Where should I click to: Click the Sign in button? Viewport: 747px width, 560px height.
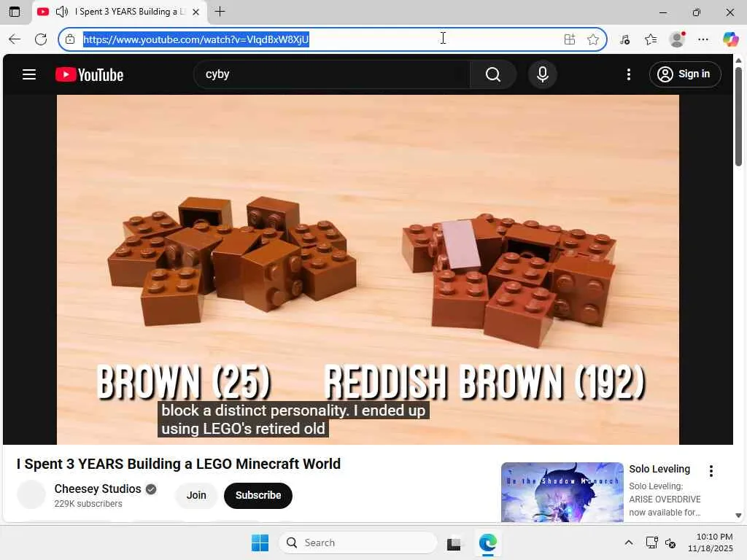coord(684,74)
